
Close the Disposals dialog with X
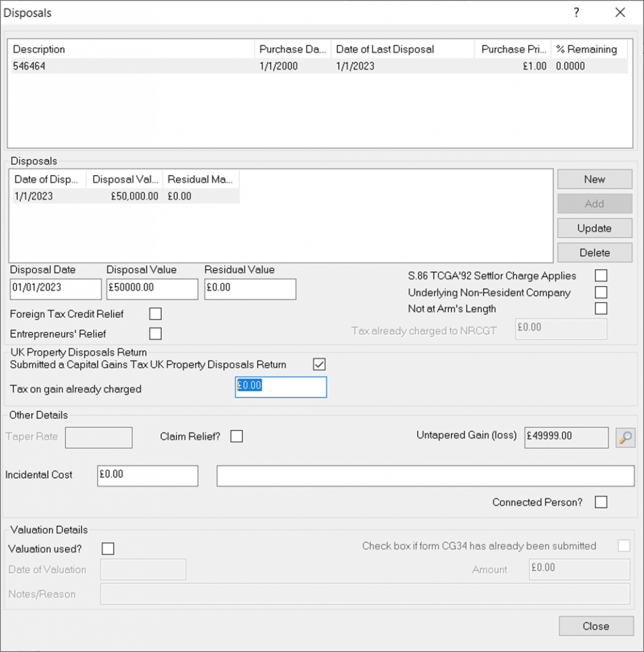(x=620, y=13)
